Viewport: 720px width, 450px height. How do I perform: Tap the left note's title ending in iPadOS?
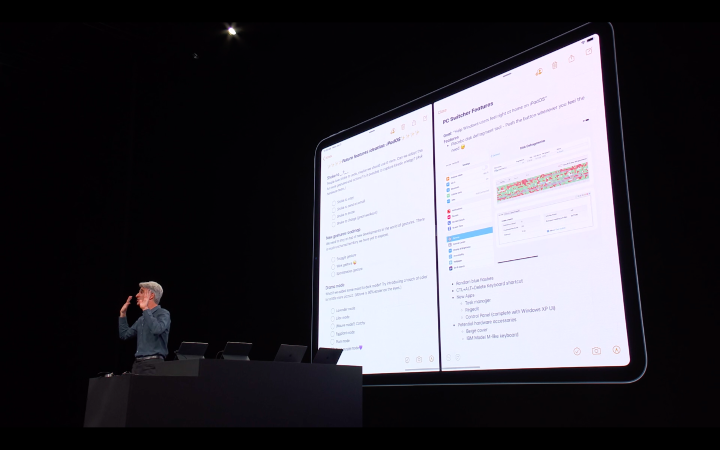tap(371, 152)
